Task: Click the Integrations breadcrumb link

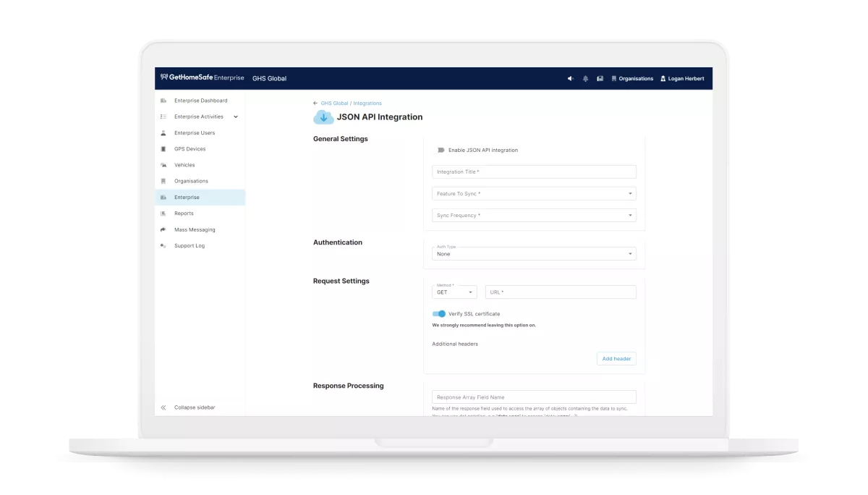Action: (367, 103)
